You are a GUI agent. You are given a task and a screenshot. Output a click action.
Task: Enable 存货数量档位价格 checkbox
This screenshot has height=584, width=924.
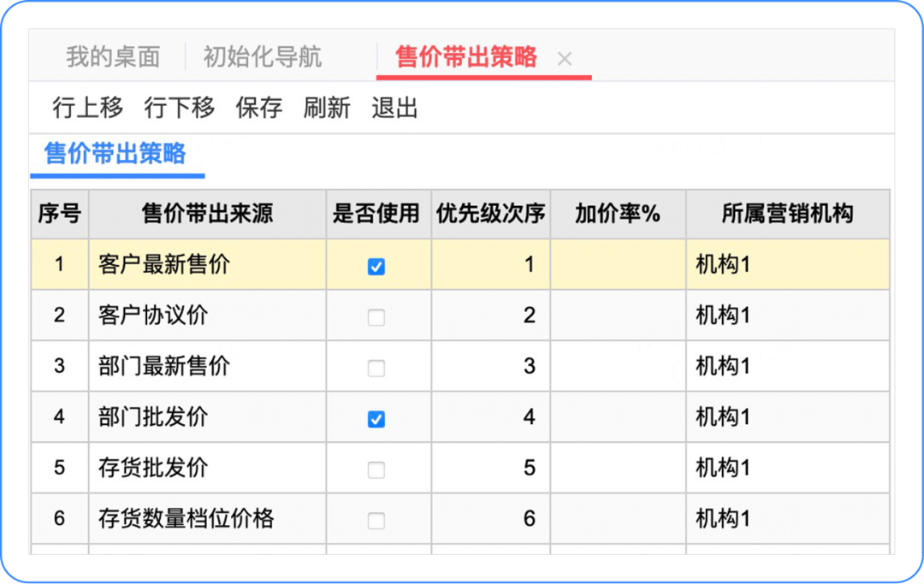coord(376,521)
